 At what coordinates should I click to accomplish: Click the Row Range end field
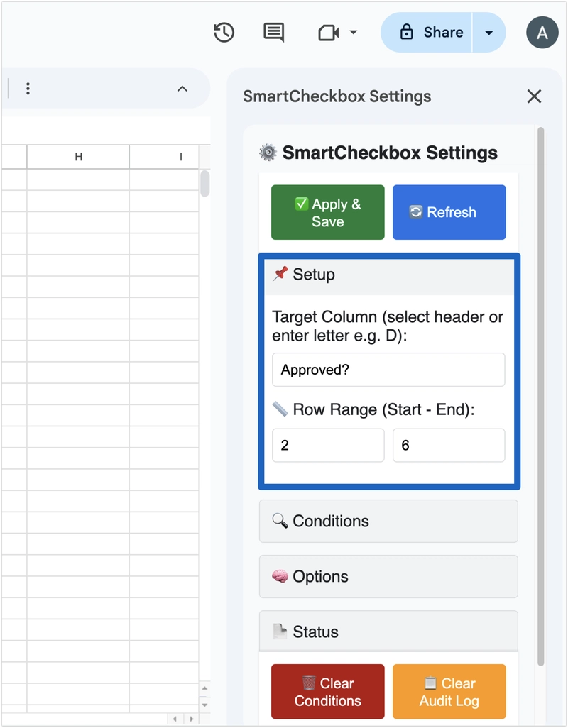[449, 446]
